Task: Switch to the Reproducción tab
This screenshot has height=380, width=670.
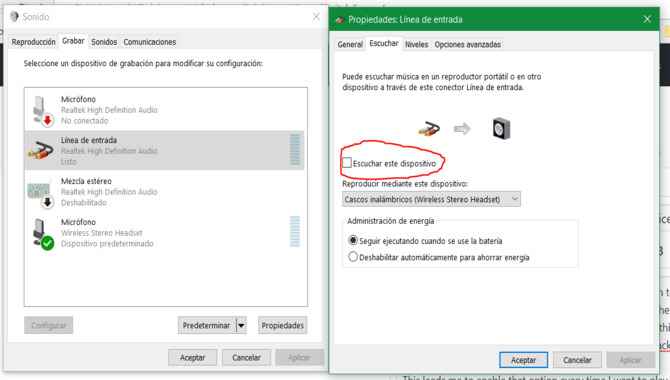Action: tap(33, 42)
